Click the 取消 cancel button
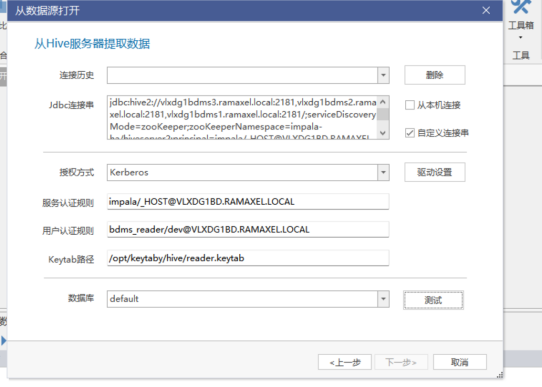This screenshot has height=387, width=542. [460, 362]
